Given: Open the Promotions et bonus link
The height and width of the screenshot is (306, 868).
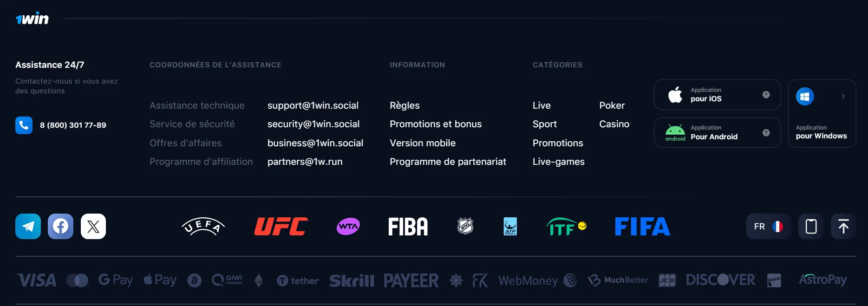Looking at the screenshot, I should 436,124.
